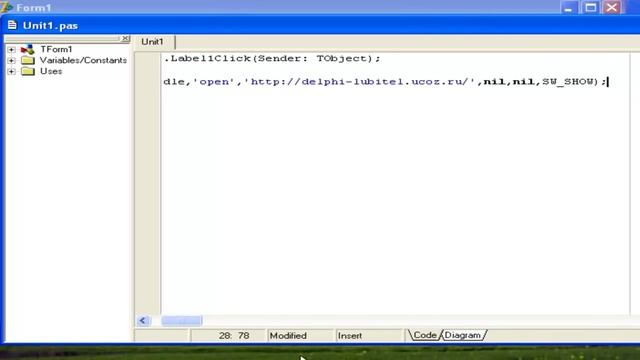Close the Form1 window
The image size is (640, 360).
pos(612,7)
